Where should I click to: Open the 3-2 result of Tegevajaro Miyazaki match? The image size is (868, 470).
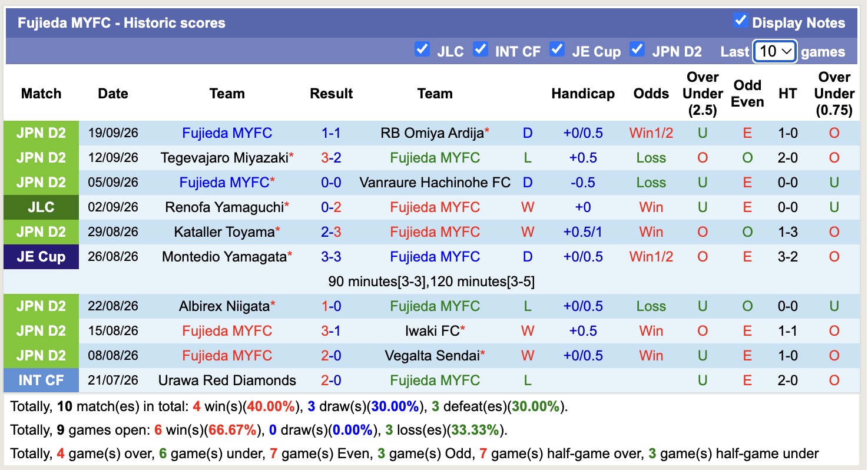point(332,158)
